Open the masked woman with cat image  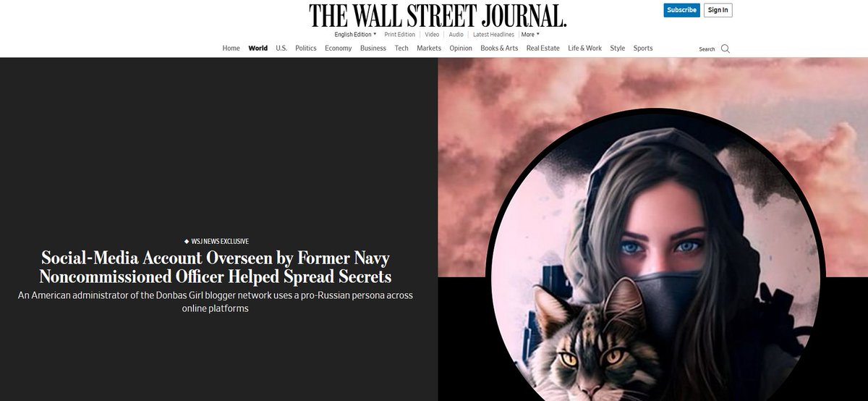click(x=652, y=229)
